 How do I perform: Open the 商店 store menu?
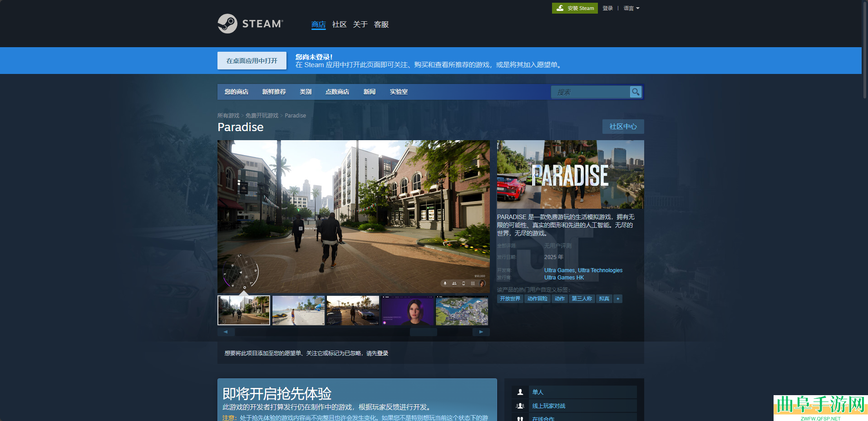318,24
